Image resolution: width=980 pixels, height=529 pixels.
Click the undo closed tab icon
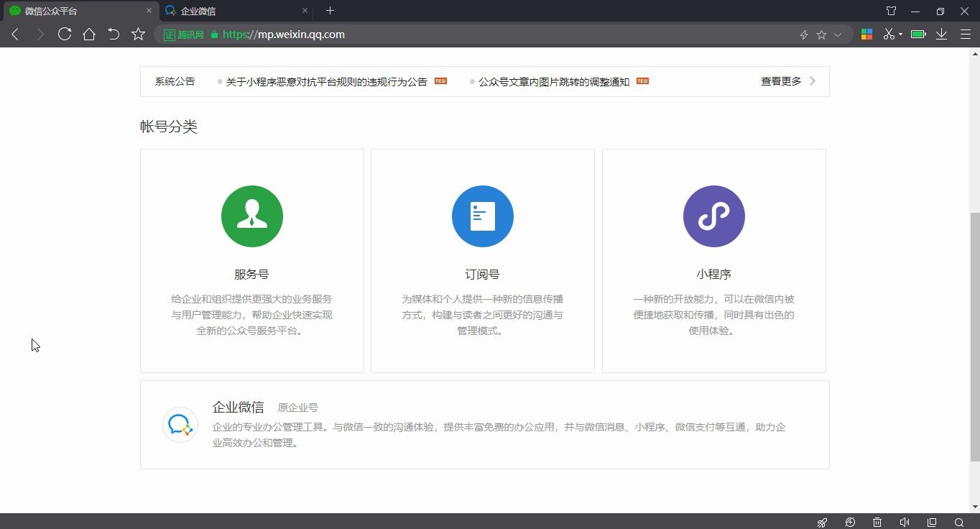(114, 34)
